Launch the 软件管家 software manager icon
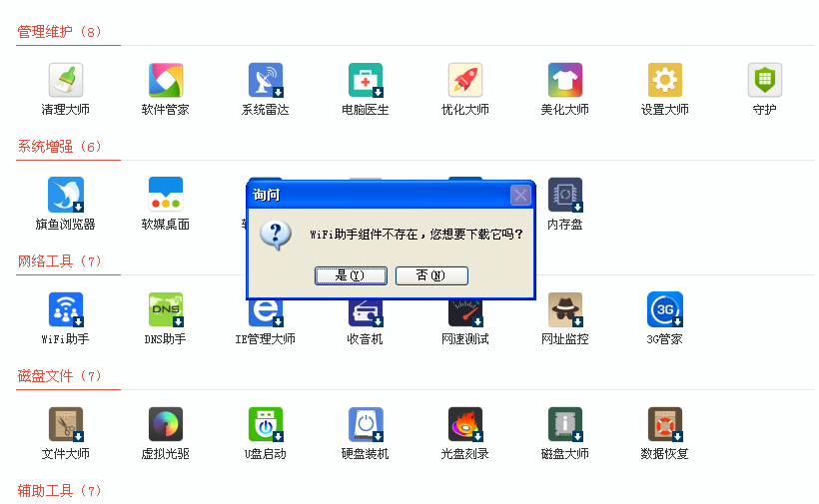 click(166, 80)
